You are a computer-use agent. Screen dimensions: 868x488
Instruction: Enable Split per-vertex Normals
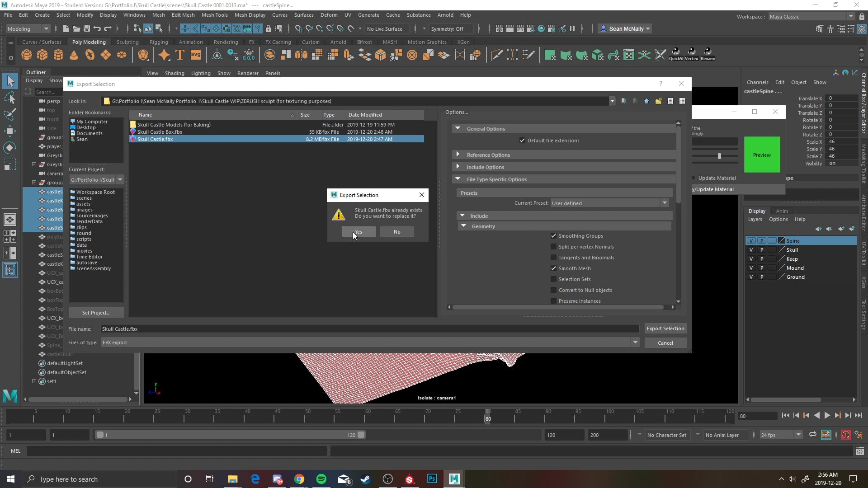pos(553,247)
